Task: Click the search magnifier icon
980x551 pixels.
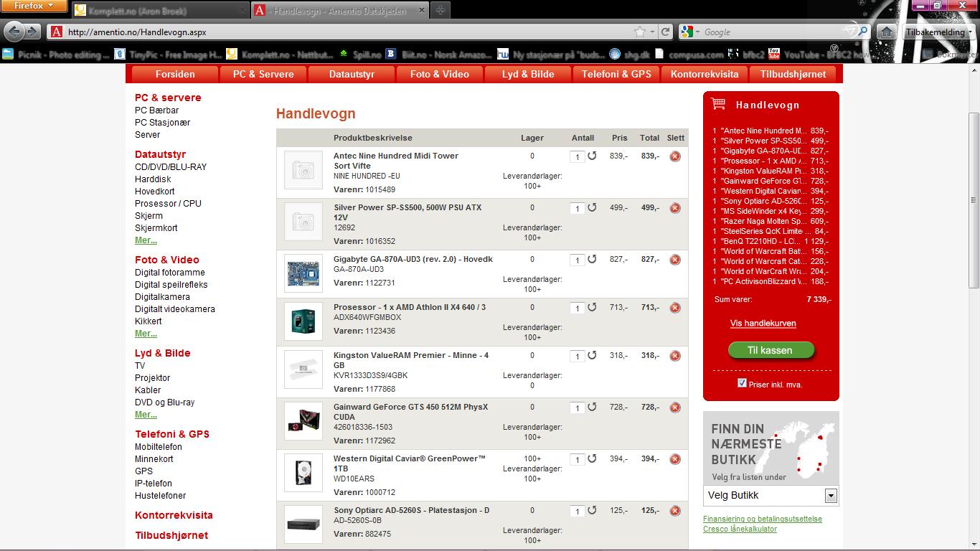Action: pyautogui.click(x=863, y=32)
